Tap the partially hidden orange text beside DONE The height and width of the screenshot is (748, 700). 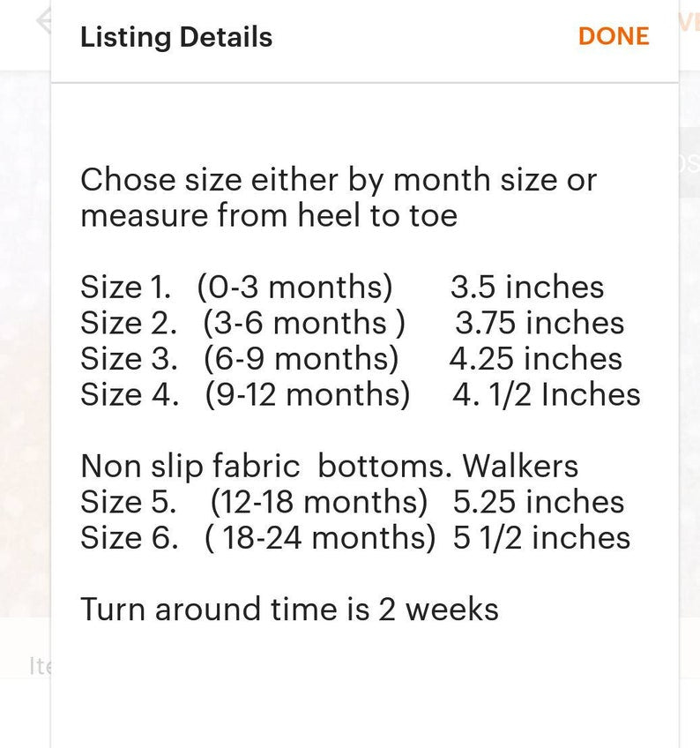tap(689, 22)
